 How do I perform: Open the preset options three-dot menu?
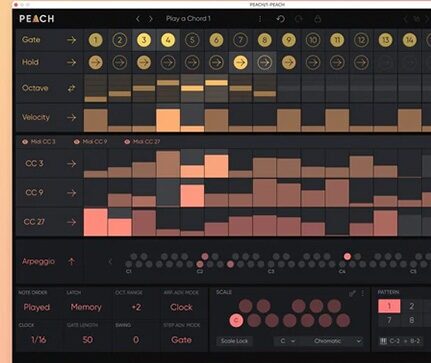(260, 19)
